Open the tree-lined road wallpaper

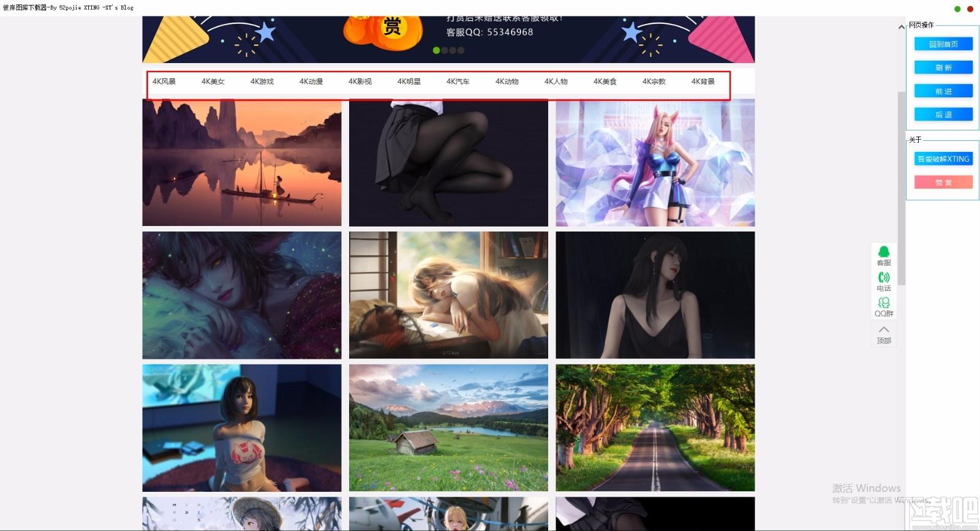pos(655,428)
